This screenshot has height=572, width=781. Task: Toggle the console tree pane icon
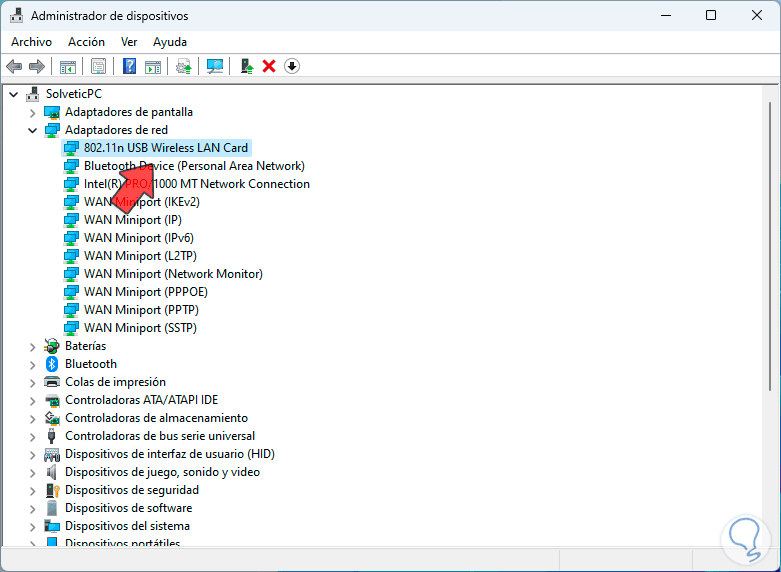68,66
